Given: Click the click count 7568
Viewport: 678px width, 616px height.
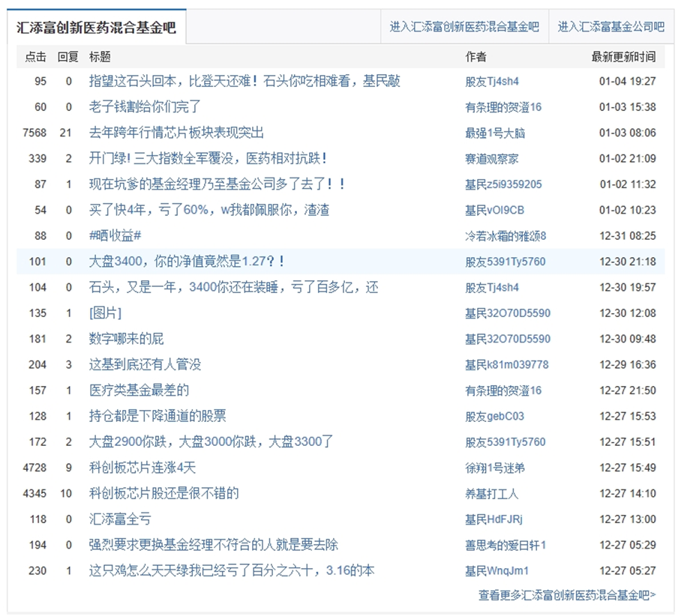Looking at the screenshot, I should click(34, 133).
